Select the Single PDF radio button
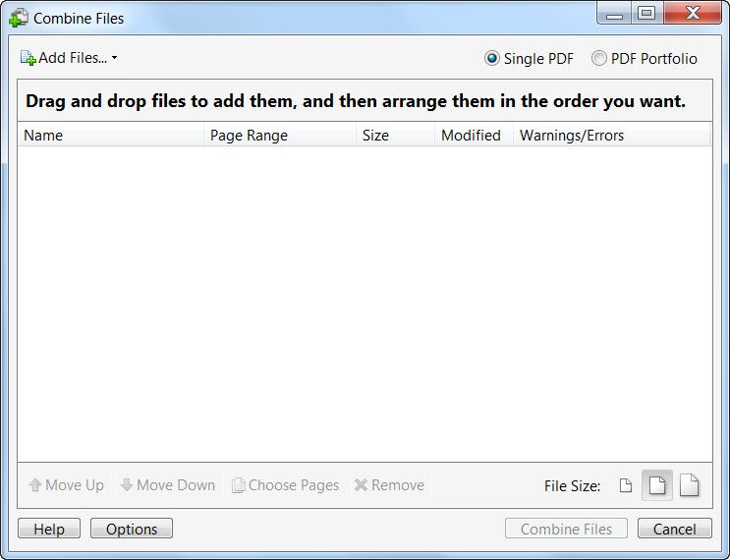This screenshot has width=730, height=560. (491, 58)
